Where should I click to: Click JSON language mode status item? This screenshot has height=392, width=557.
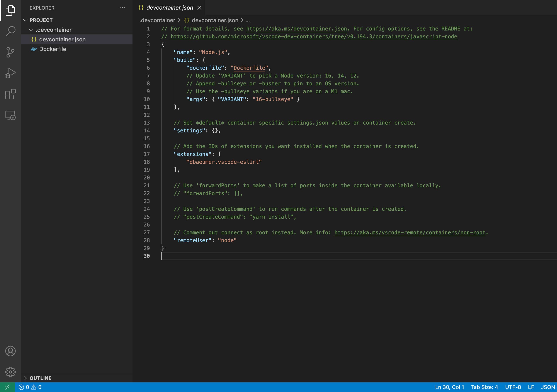[548, 387]
